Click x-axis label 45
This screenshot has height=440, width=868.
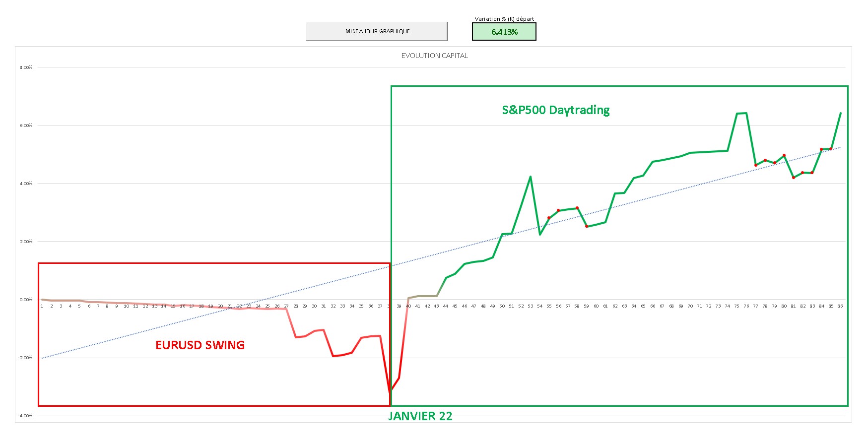455,306
